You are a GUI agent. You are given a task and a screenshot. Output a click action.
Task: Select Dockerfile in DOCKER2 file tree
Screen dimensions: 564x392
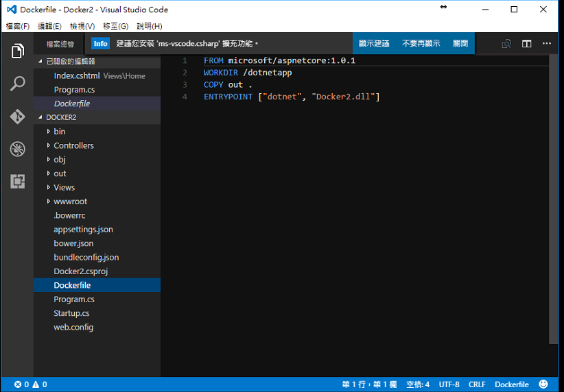pyautogui.click(x=97, y=285)
